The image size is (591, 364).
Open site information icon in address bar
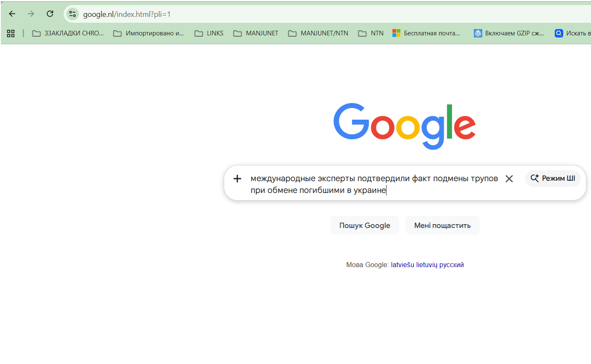pos(73,14)
